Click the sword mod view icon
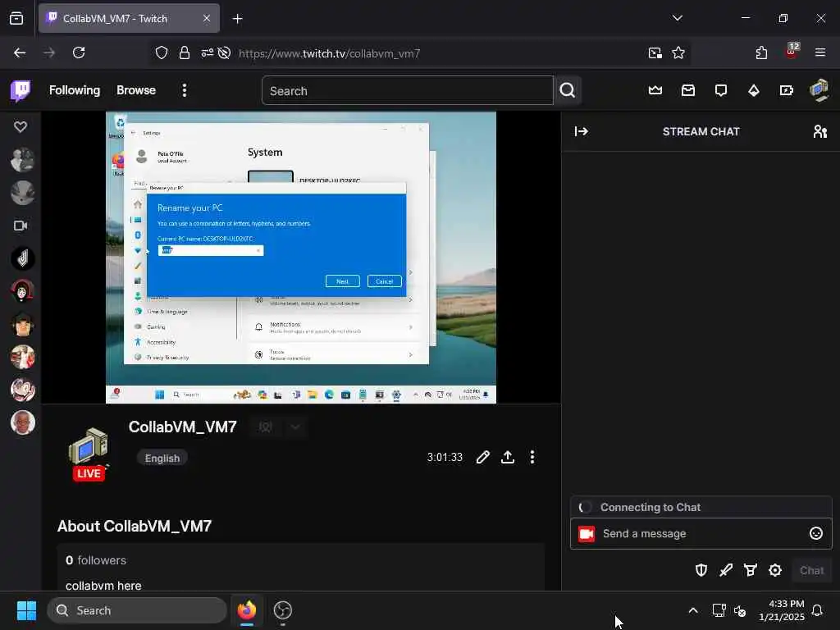The image size is (840, 630). tap(726, 570)
